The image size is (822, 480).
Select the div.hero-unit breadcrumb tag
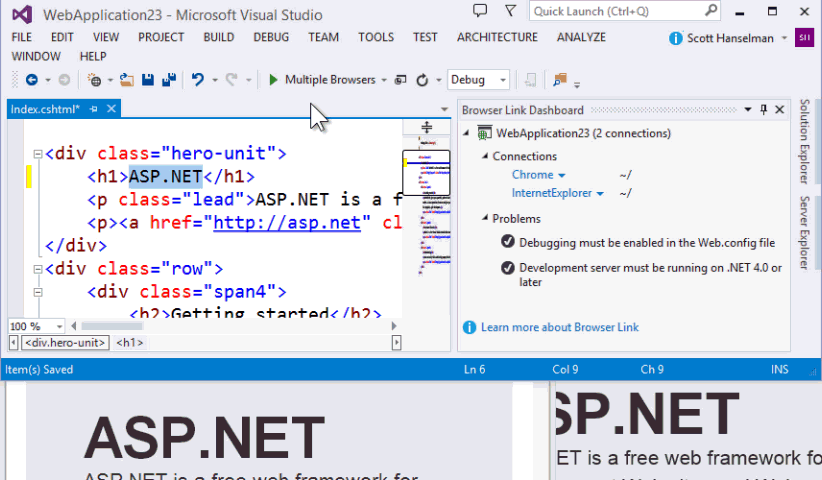coord(65,343)
